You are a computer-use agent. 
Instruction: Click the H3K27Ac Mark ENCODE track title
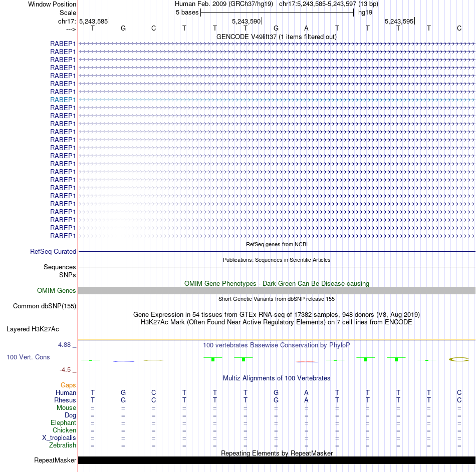click(x=277, y=322)
